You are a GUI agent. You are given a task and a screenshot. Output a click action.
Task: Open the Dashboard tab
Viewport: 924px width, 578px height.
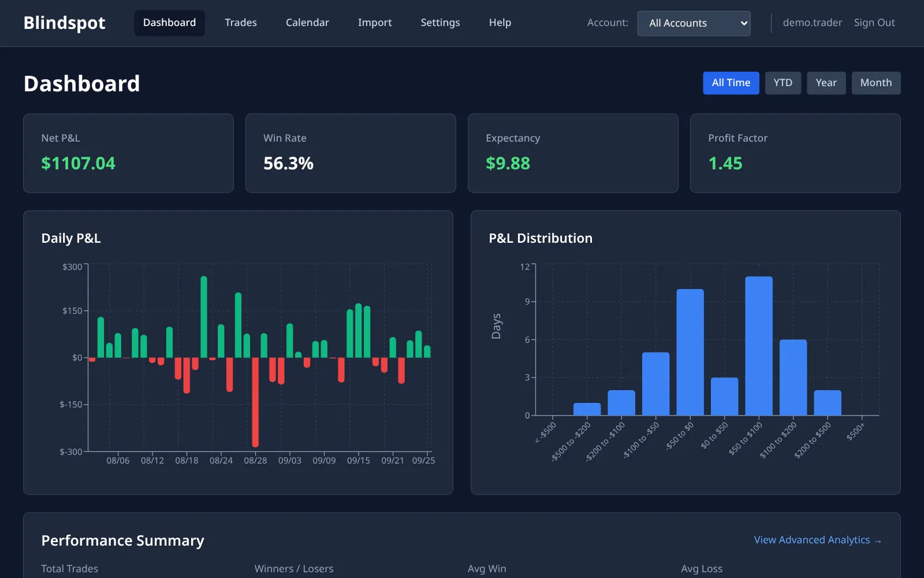(169, 23)
